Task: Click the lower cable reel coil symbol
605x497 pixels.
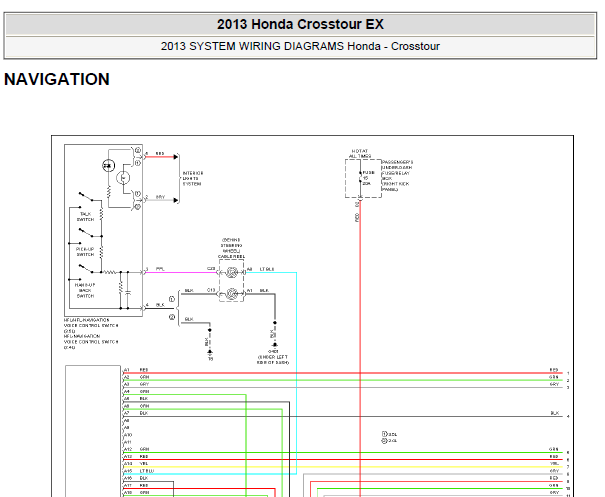Action: tap(232, 294)
